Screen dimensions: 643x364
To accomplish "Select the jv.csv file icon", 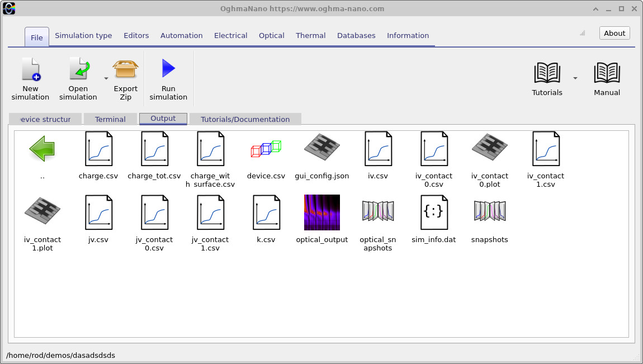I will pyautogui.click(x=98, y=212).
